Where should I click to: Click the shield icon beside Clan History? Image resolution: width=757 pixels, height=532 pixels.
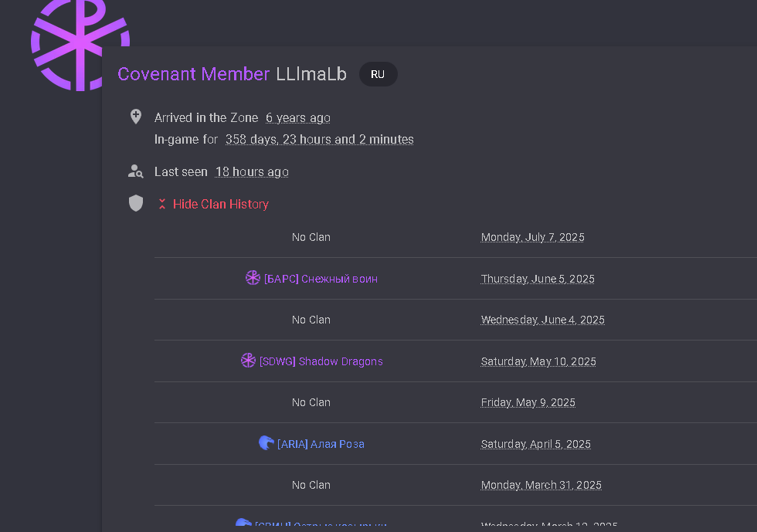pyautogui.click(x=136, y=203)
